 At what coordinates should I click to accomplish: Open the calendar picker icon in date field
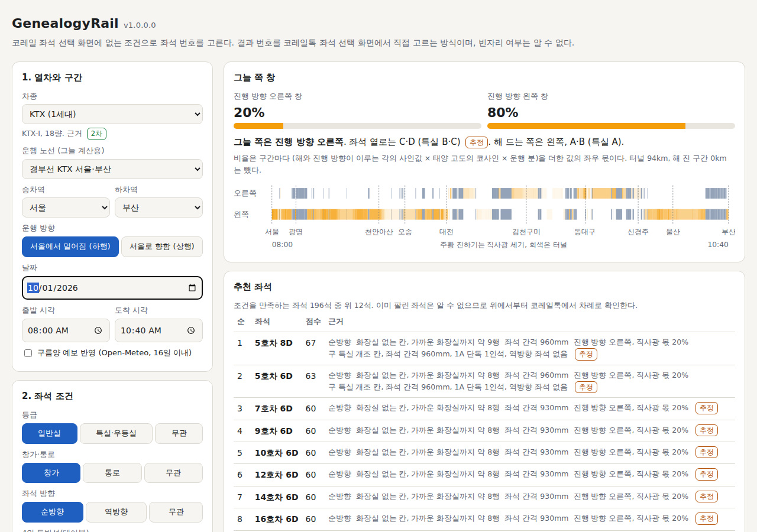coord(192,288)
